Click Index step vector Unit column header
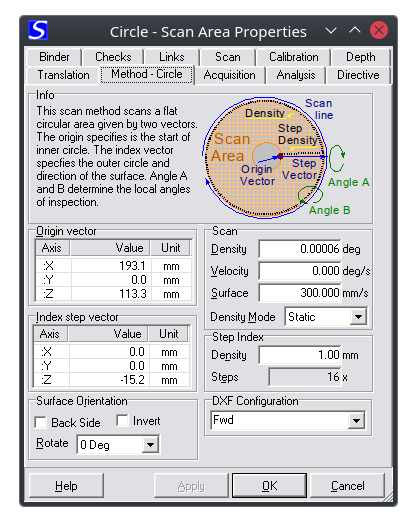The height and width of the screenshot is (530, 417). (169, 334)
